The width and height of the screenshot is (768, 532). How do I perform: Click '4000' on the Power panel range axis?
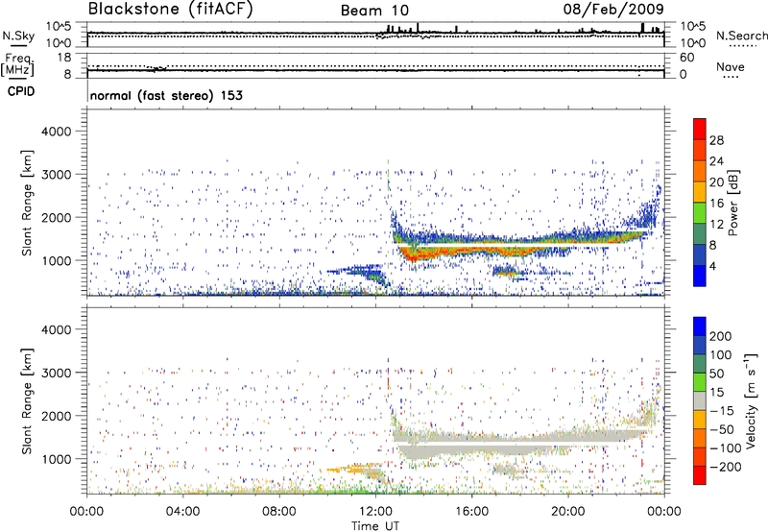coord(57,132)
